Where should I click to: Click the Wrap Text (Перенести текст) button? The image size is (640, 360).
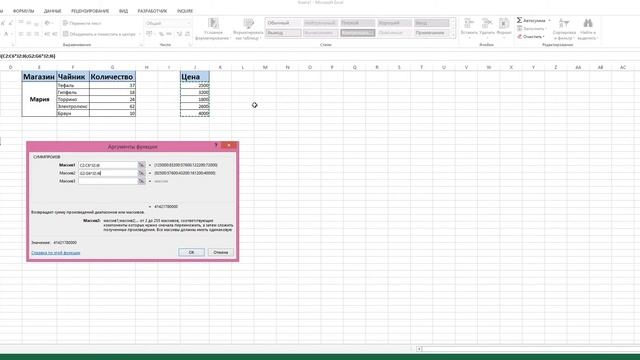(x=82, y=23)
